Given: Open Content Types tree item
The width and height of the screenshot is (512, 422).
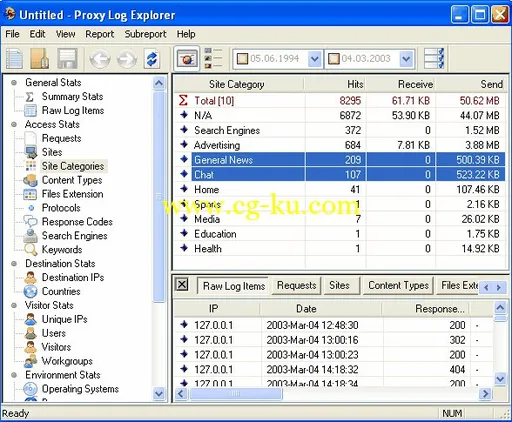Looking at the screenshot, I should [x=72, y=180].
